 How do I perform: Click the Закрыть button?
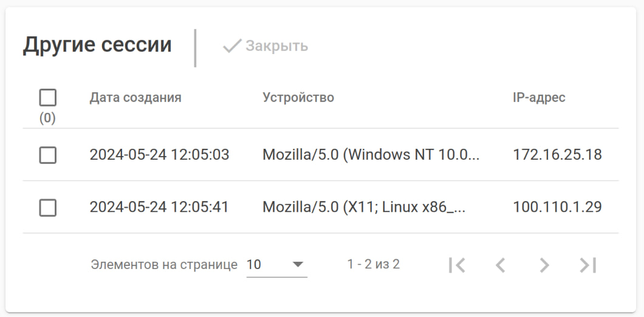click(x=265, y=46)
